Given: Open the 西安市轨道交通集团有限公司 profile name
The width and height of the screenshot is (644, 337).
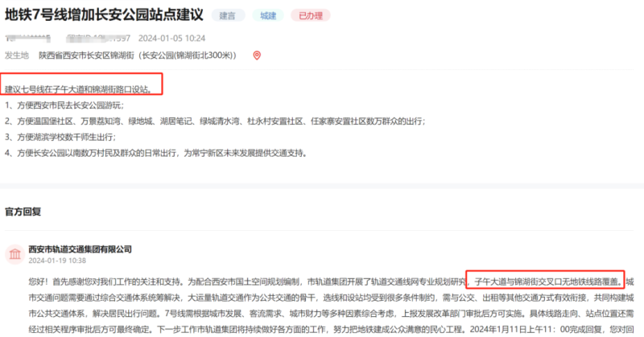Looking at the screenshot, I should pyautogui.click(x=79, y=249).
